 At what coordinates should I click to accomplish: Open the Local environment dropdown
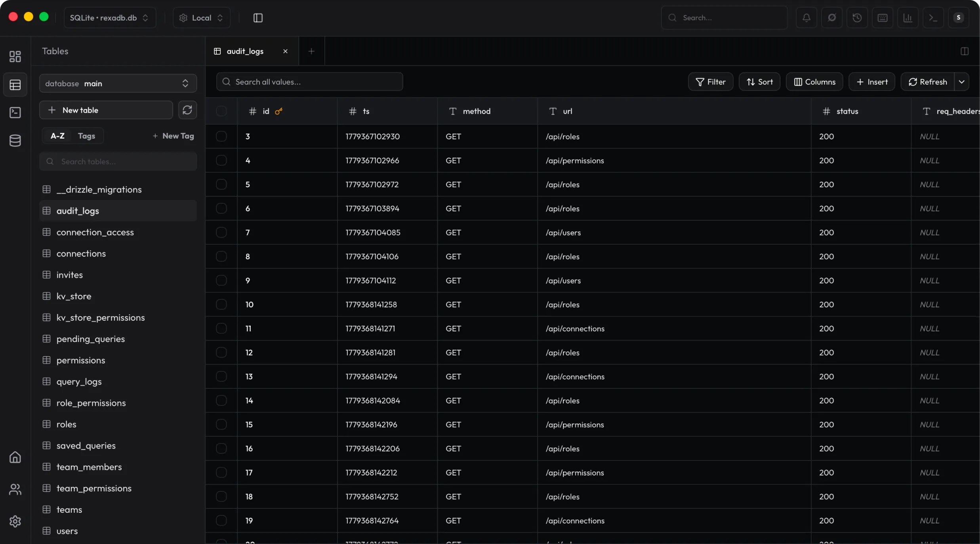(x=202, y=18)
